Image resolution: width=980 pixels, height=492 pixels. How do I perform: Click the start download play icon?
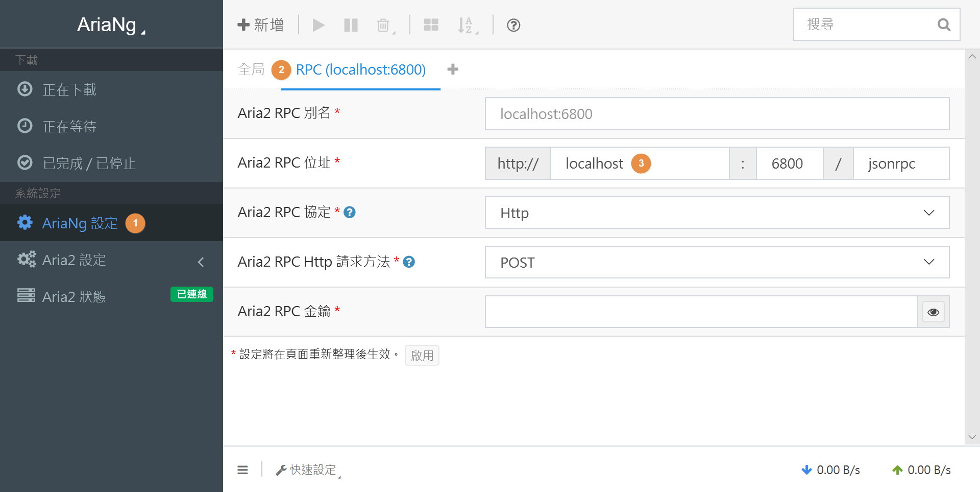tap(318, 25)
